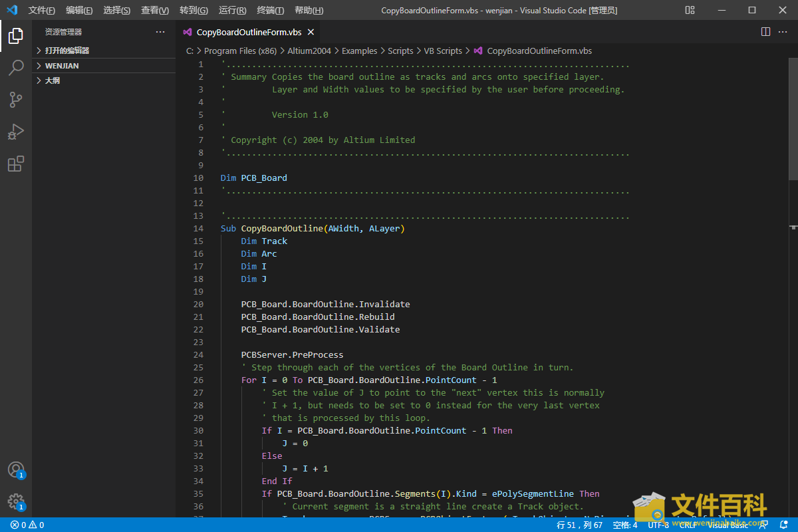The height and width of the screenshot is (532, 798).
Task: Open the 运行(R) menu
Action: pos(232,10)
